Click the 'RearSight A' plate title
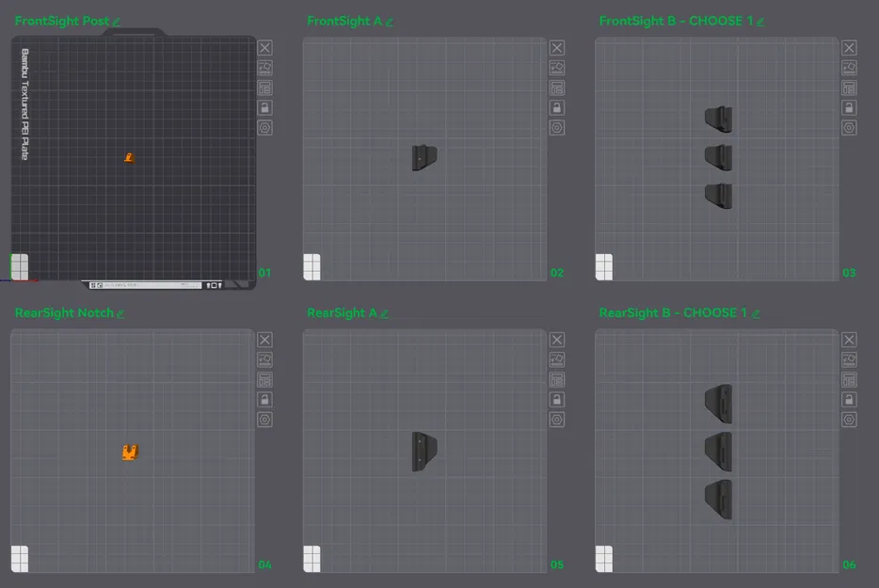This screenshot has height=588, width=879. coord(342,312)
